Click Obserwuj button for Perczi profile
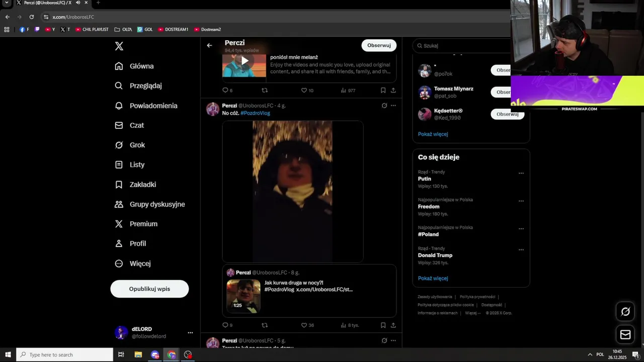 379,45
